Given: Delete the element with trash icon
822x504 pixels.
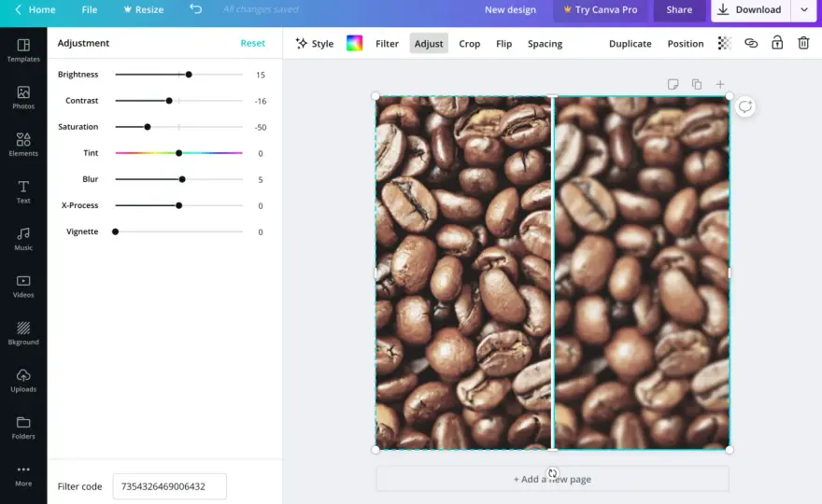Looking at the screenshot, I should (803, 43).
